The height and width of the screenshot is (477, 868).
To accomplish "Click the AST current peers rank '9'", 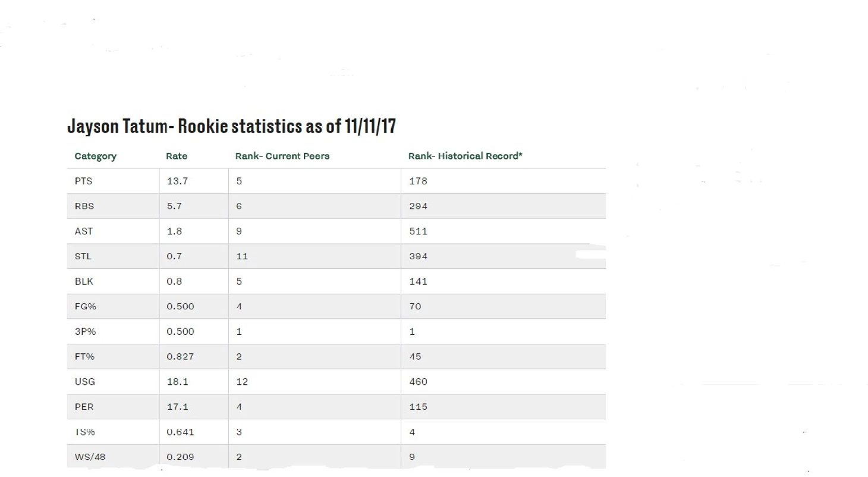I will [x=239, y=231].
